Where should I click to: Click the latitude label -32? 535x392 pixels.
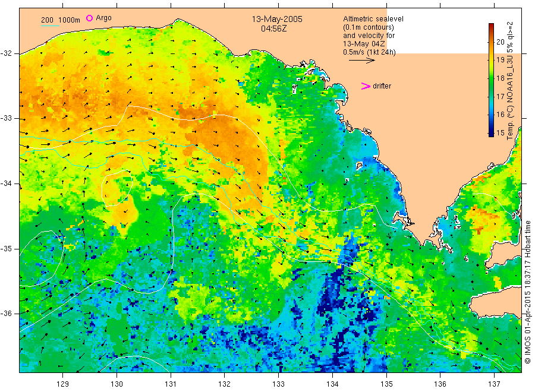(7, 53)
